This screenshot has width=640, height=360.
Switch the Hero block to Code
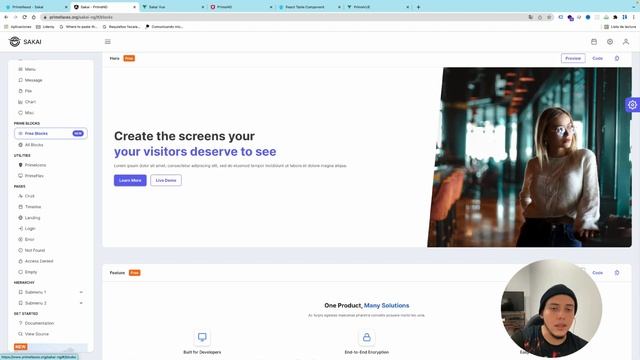click(x=598, y=58)
